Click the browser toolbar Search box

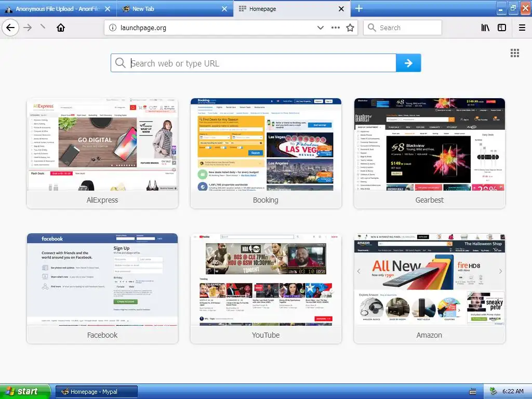(x=403, y=28)
